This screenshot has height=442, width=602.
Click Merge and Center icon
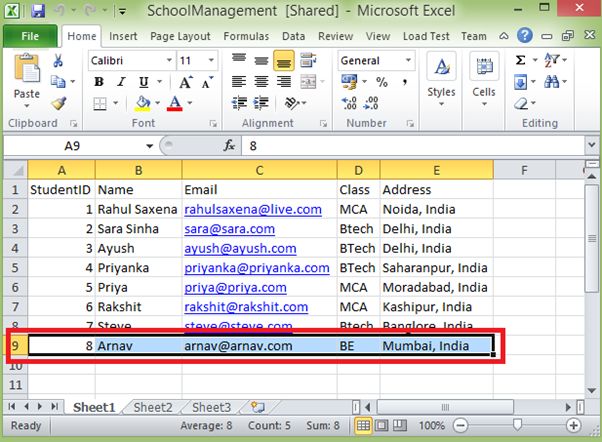308,81
